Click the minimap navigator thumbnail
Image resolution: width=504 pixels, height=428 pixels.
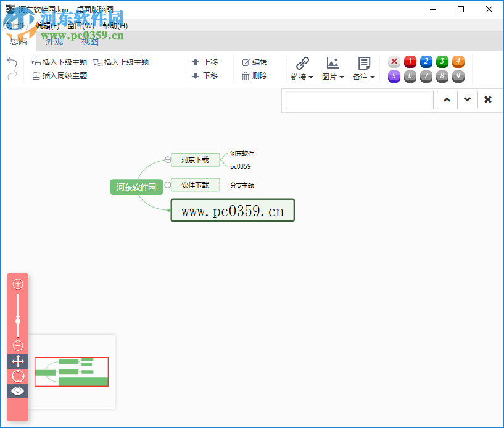click(x=72, y=372)
